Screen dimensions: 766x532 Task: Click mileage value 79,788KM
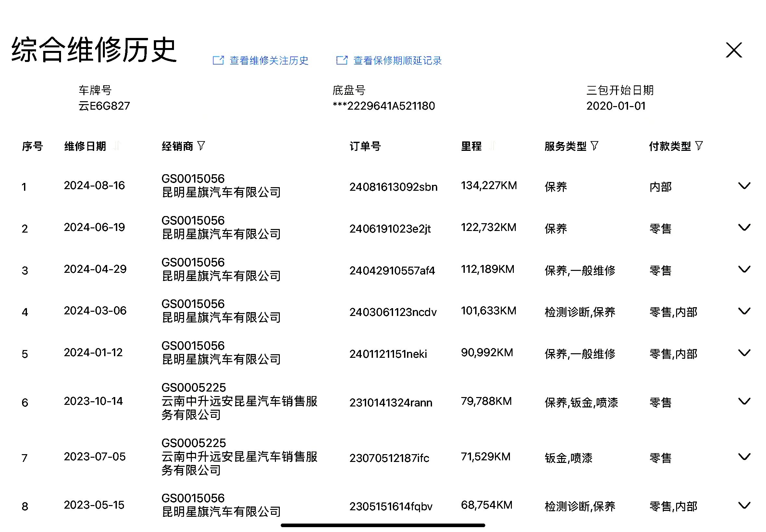pos(486,401)
